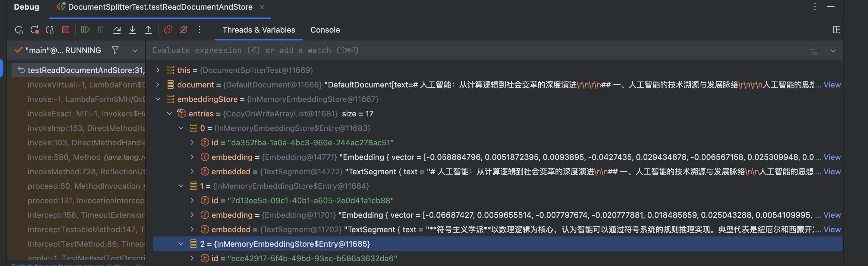Open more debug toolbar actions
This screenshot has width=868, height=266.
pos(200,30)
